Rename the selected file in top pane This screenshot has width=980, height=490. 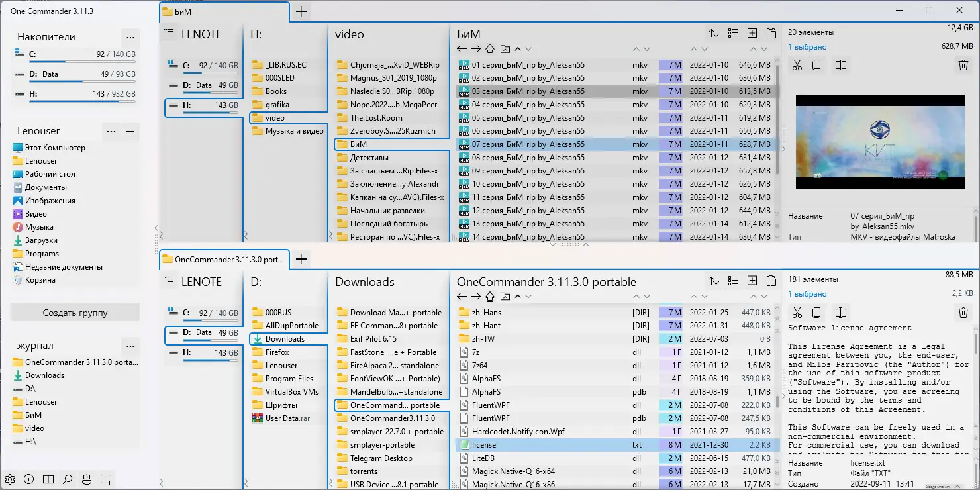pyautogui.click(x=841, y=65)
